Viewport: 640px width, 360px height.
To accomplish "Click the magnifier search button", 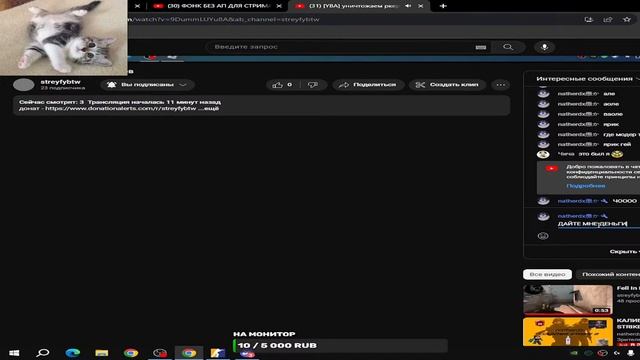I will coord(508,47).
